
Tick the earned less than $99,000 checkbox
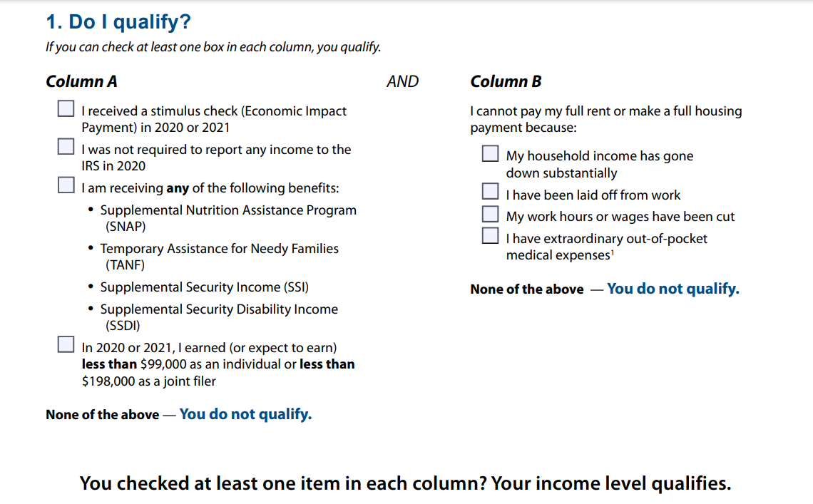click(66, 344)
